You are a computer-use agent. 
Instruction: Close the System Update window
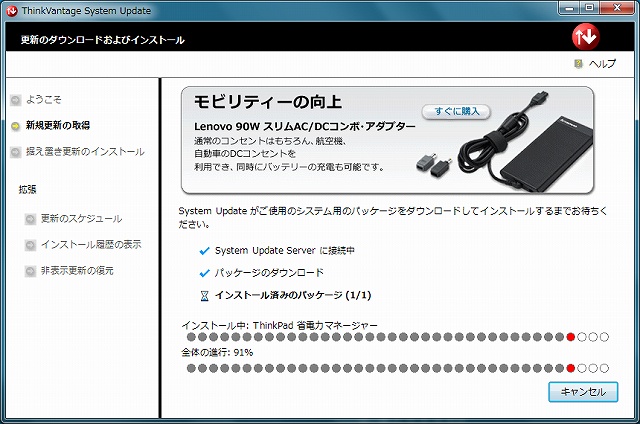[x=617, y=8]
